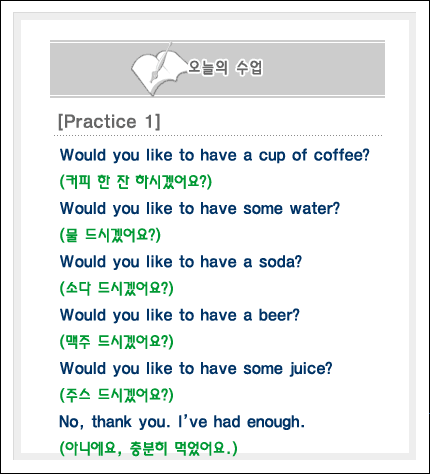The image size is (430, 474).
Task: Select the [Practice 1] heading
Action: click(109, 121)
